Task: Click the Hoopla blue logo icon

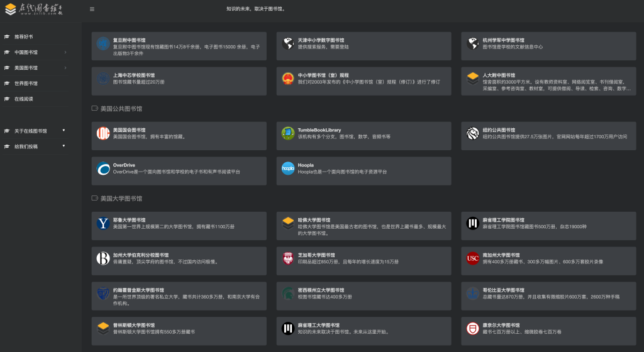Action: (288, 168)
